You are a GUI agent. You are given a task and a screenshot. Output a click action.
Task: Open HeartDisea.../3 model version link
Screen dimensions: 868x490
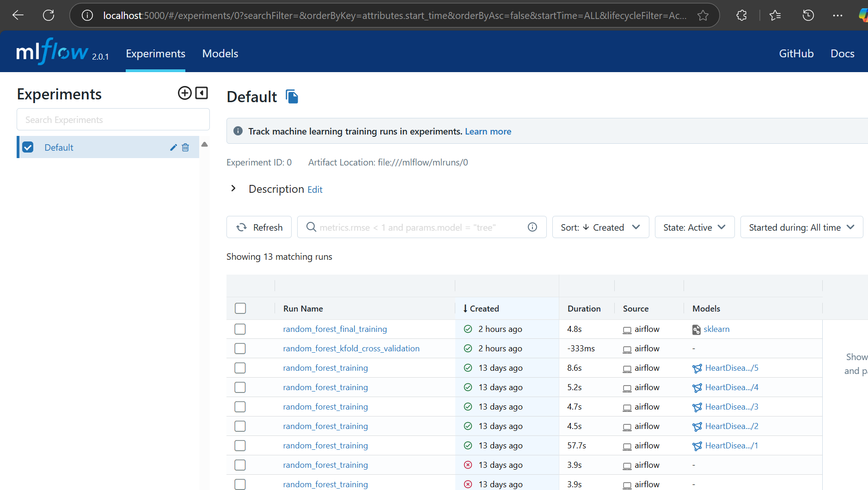coord(732,407)
